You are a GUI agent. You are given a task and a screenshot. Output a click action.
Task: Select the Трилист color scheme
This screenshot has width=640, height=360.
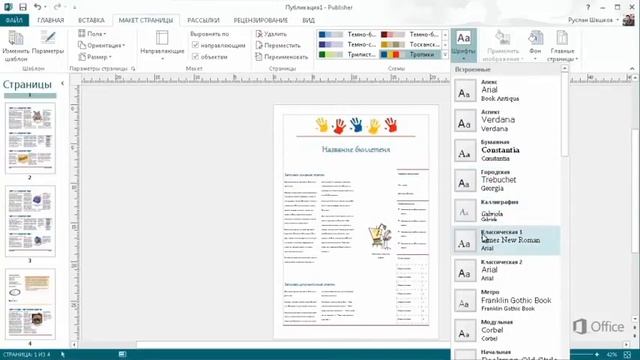[348, 54]
